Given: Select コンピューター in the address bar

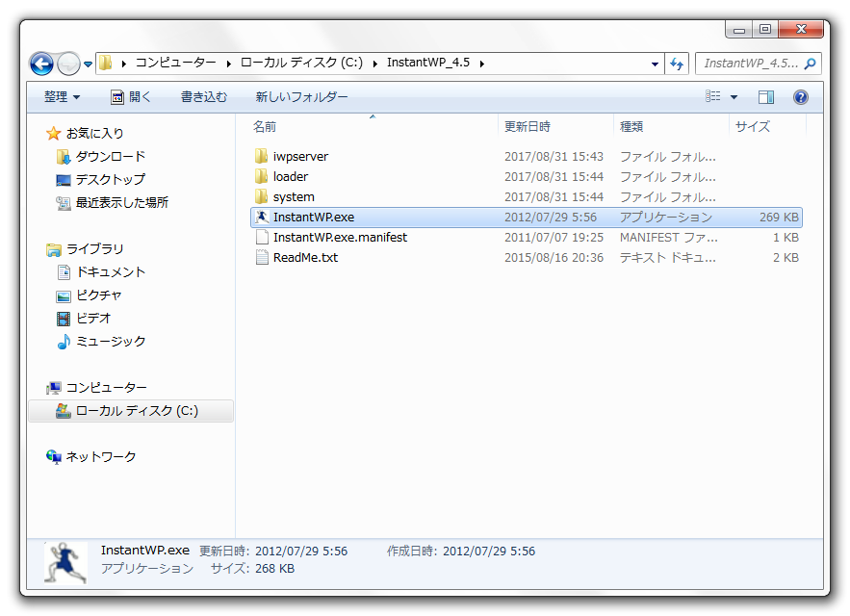Looking at the screenshot, I should tap(175, 63).
